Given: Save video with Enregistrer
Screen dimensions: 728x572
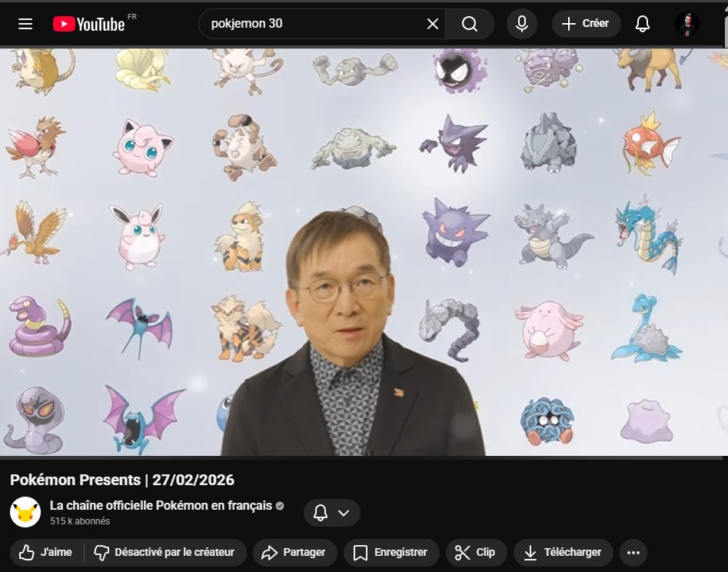Looking at the screenshot, I should click(x=391, y=553).
